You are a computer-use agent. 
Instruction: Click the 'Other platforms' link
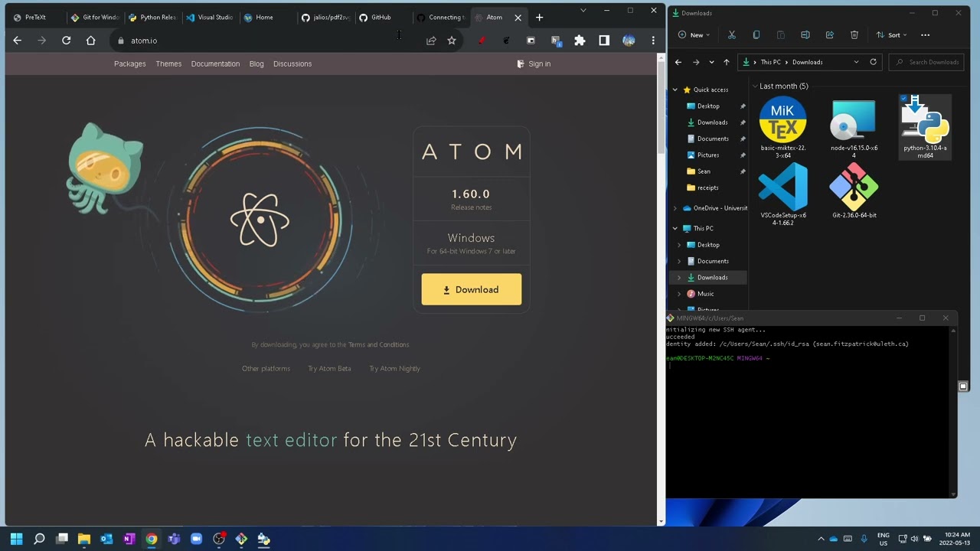[x=266, y=369]
